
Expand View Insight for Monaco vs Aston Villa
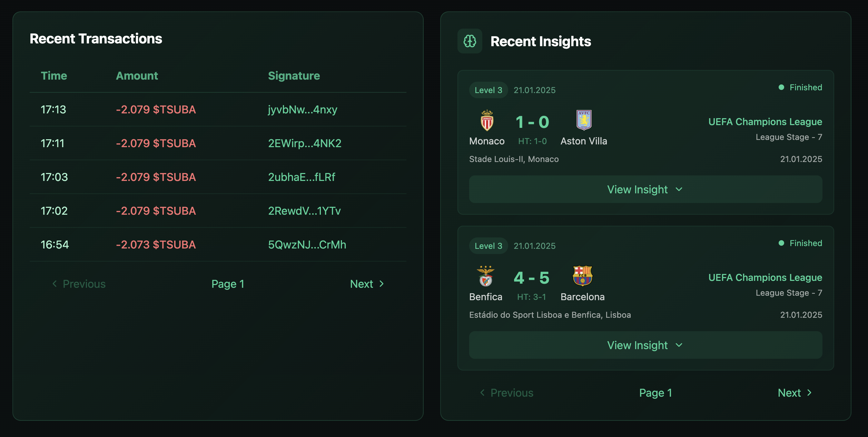[645, 189]
